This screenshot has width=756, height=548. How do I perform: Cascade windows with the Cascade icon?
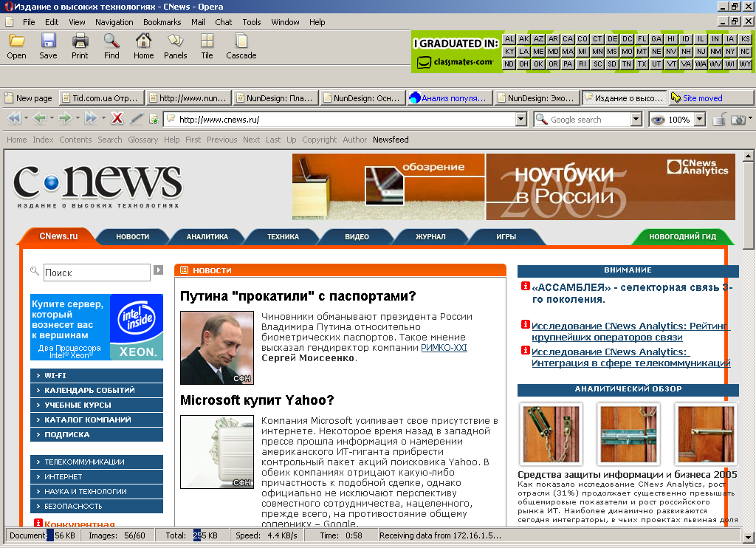pyautogui.click(x=241, y=41)
